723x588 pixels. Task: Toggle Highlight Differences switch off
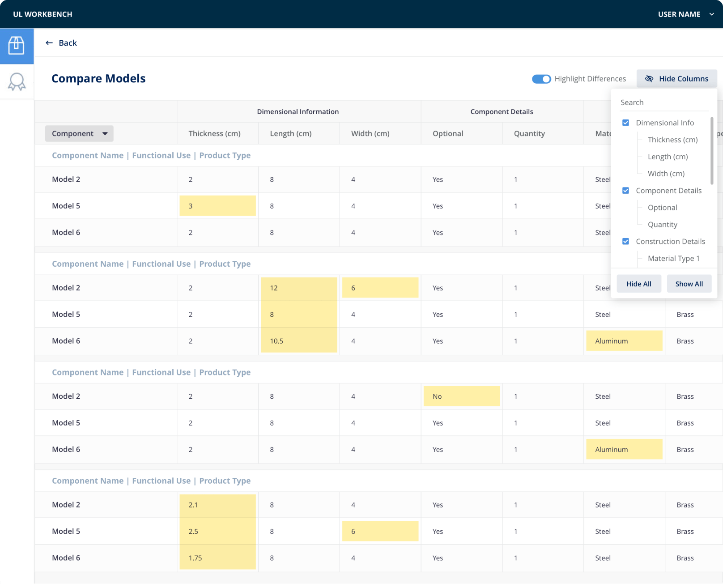click(541, 79)
